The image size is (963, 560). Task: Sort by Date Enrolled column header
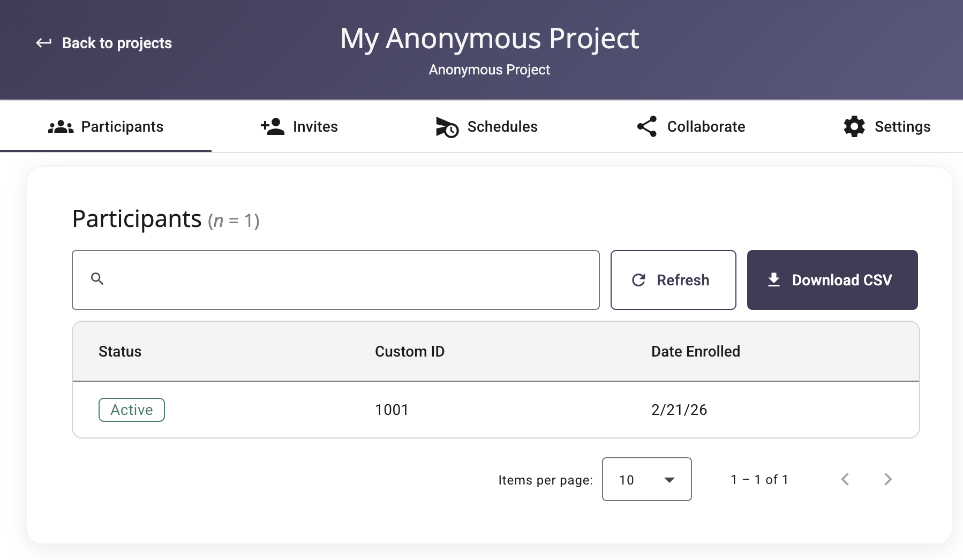coord(695,352)
